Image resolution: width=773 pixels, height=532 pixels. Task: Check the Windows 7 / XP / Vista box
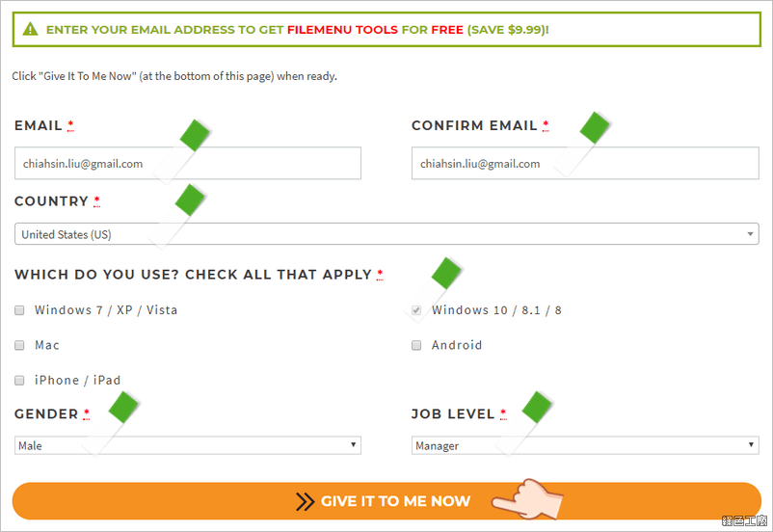(x=19, y=310)
